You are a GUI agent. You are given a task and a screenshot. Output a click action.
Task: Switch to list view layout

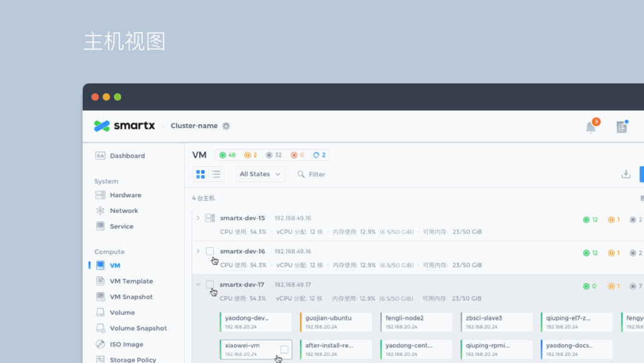[216, 174]
